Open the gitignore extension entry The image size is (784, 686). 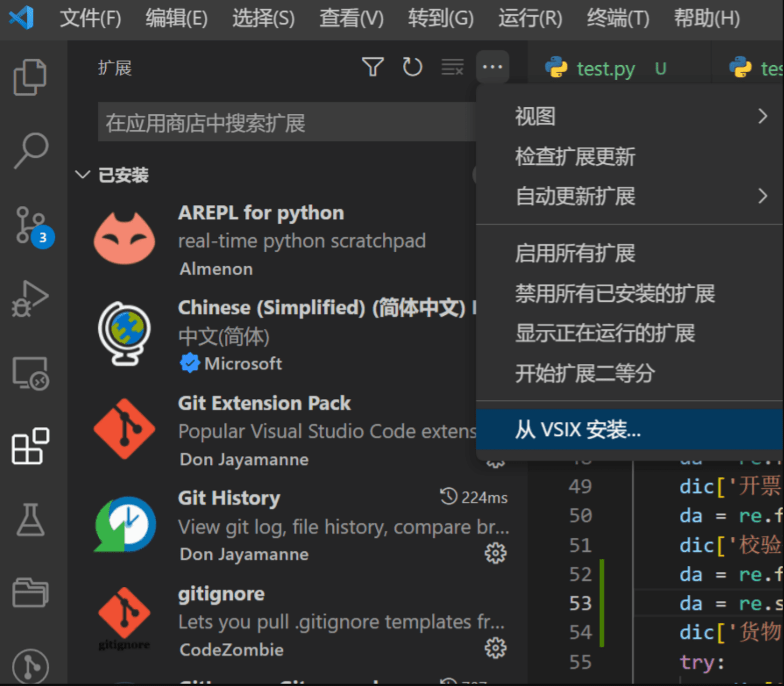298,620
